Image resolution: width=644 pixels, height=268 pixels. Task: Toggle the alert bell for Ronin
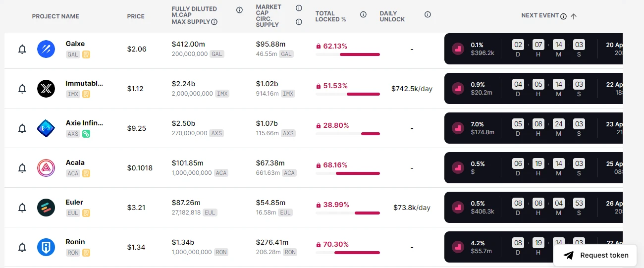pyautogui.click(x=22, y=247)
